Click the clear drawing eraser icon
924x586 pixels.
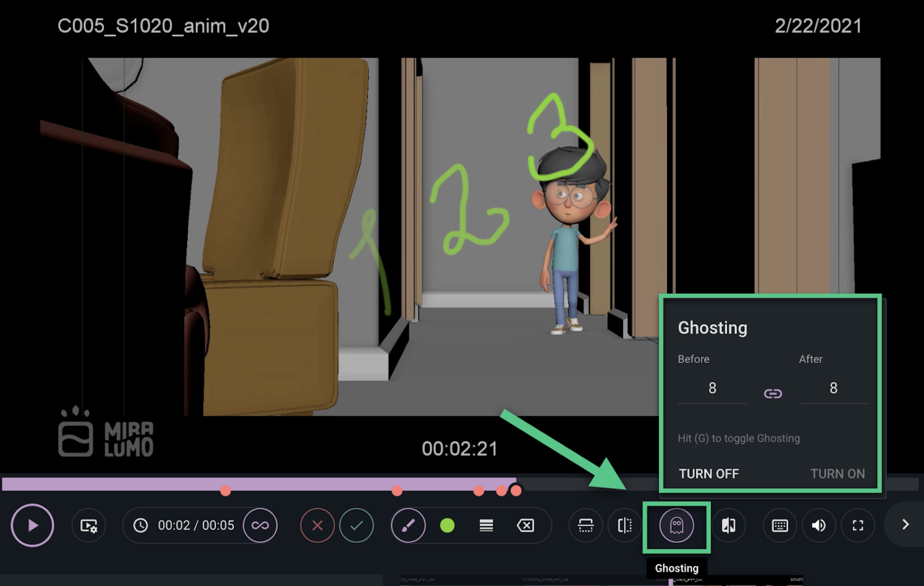pos(525,525)
